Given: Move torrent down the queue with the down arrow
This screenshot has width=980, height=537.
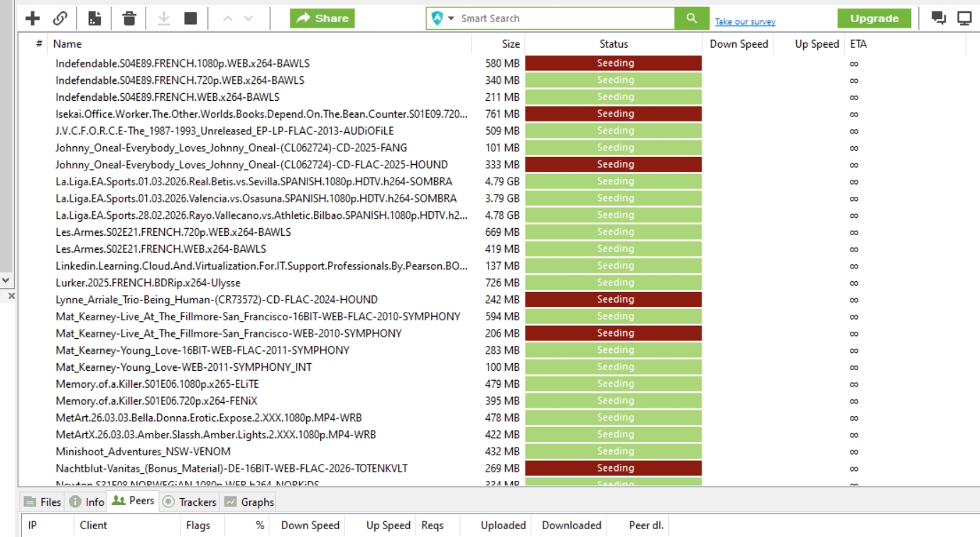Looking at the screenshot, I should [x=248, y=18].
